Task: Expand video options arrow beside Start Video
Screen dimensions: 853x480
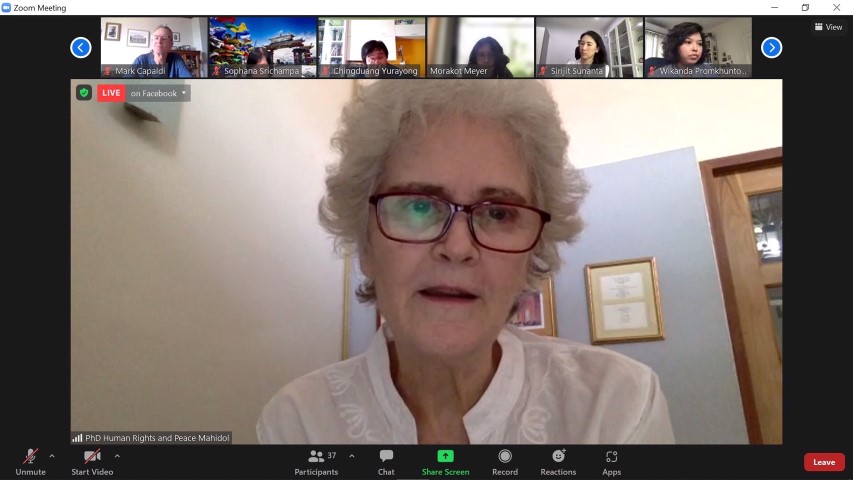Action: 117,456
